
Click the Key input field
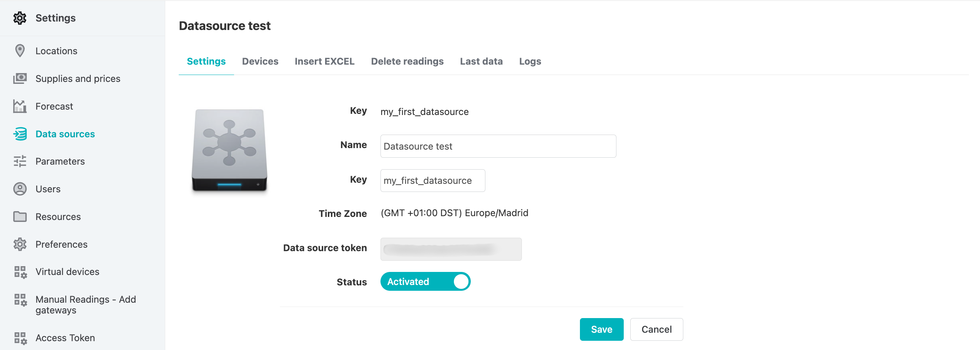pyautogui.click(x=433, y=180)
